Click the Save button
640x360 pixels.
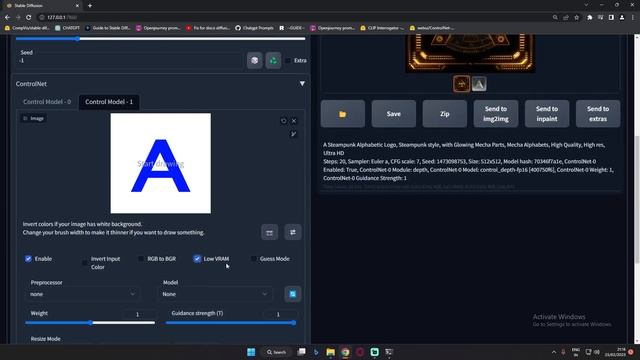pyautogui.click(x=393, y=114)
